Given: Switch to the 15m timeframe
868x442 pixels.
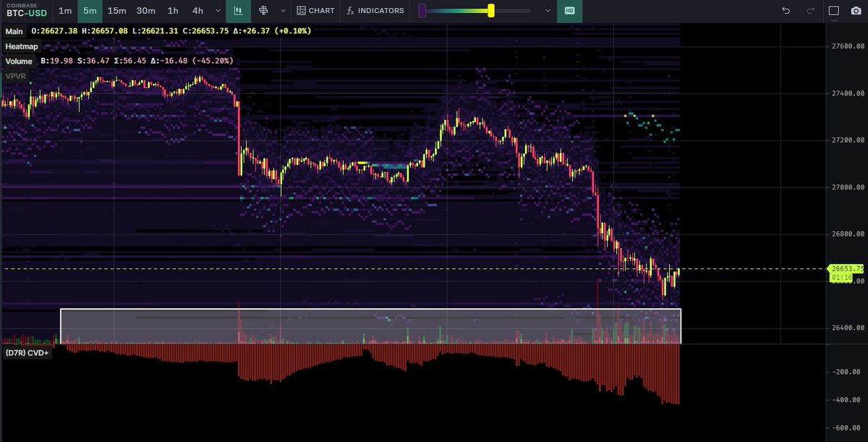Looking at the screenshot, I should [116, 11].
